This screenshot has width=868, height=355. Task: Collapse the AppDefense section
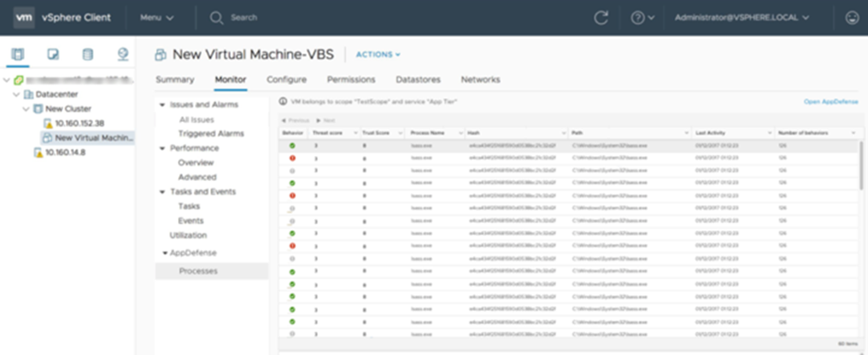165,252
